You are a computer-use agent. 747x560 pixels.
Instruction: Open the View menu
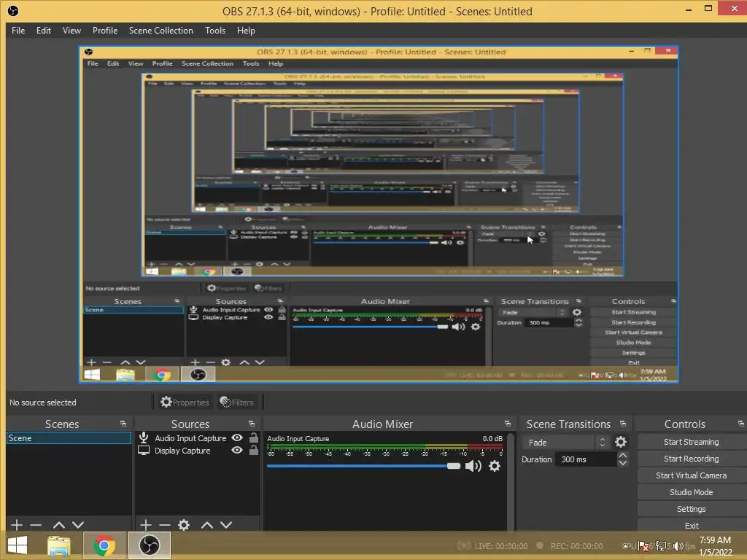pyautogui.click(x=71, y=31)
